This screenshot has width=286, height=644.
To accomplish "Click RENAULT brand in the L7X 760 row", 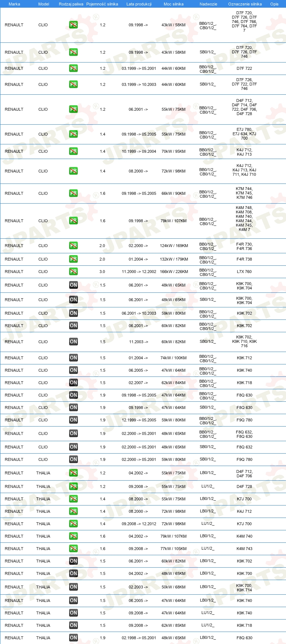I will pyautogui.click(x=14, y=272).
